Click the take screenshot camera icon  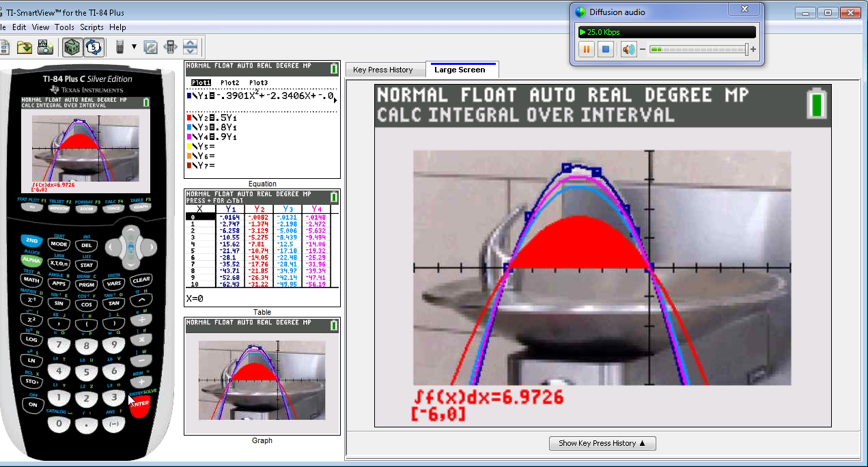(x=45, y=47)
